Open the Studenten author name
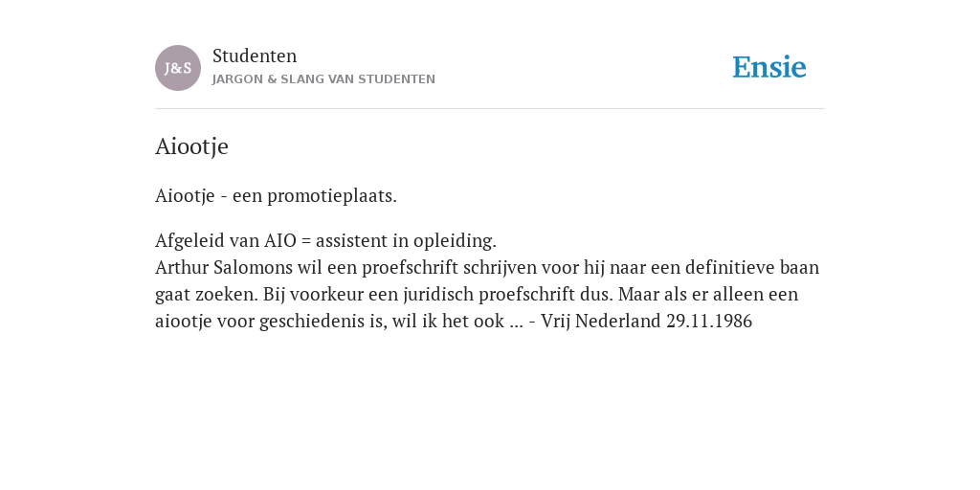Image resolution: width=980 pixels, height=490 pixels. (255, 56)
